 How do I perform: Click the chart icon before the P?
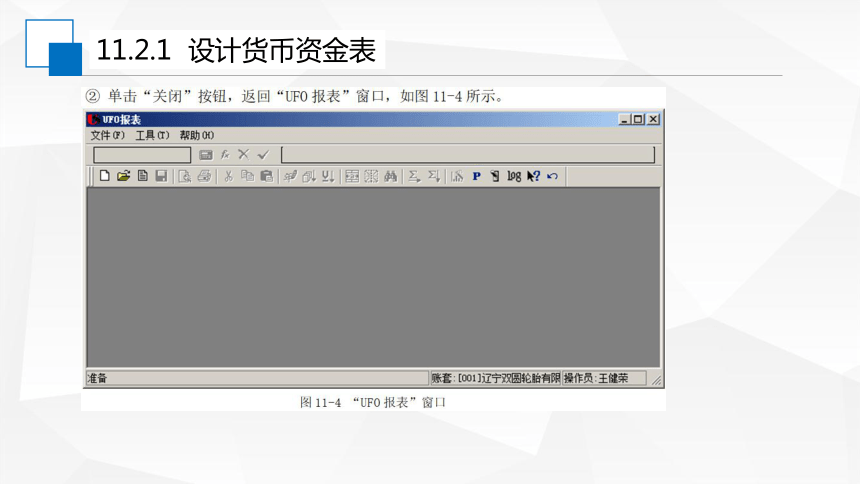pyautogui.click(x=457, y=176)
